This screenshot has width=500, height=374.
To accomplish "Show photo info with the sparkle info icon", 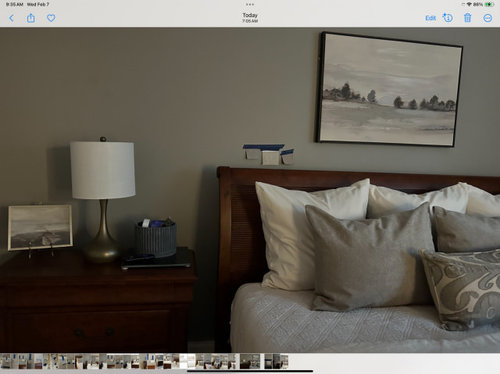I will tap(448, 18).
